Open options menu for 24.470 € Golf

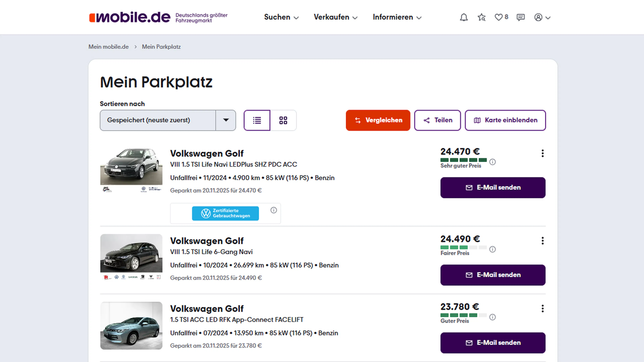click(x=543, y=153)
